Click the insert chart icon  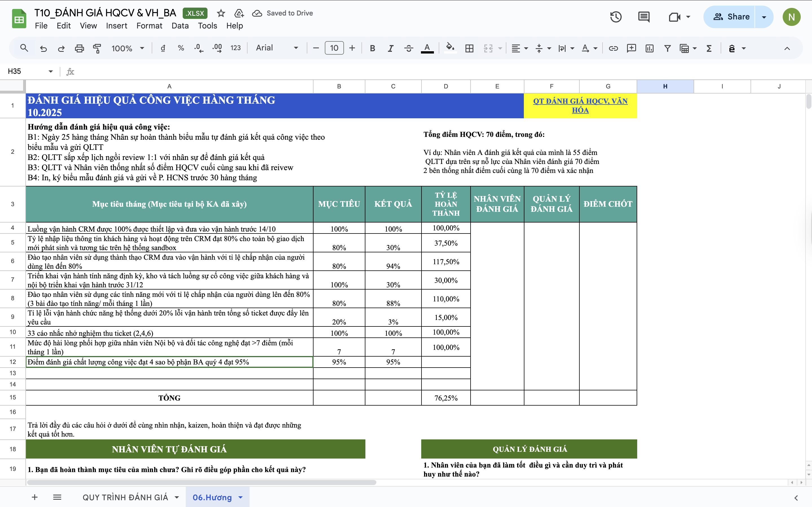coord(649,48)
